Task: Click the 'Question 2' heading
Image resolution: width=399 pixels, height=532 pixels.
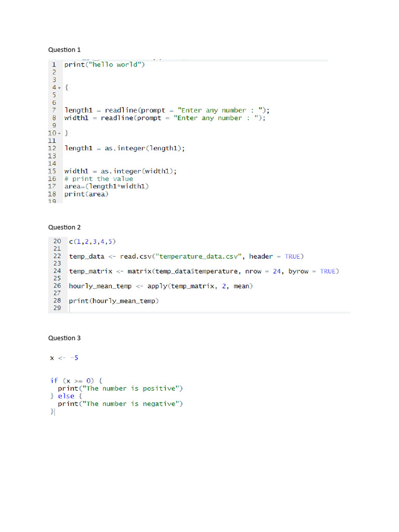Action: coord(64,228)
